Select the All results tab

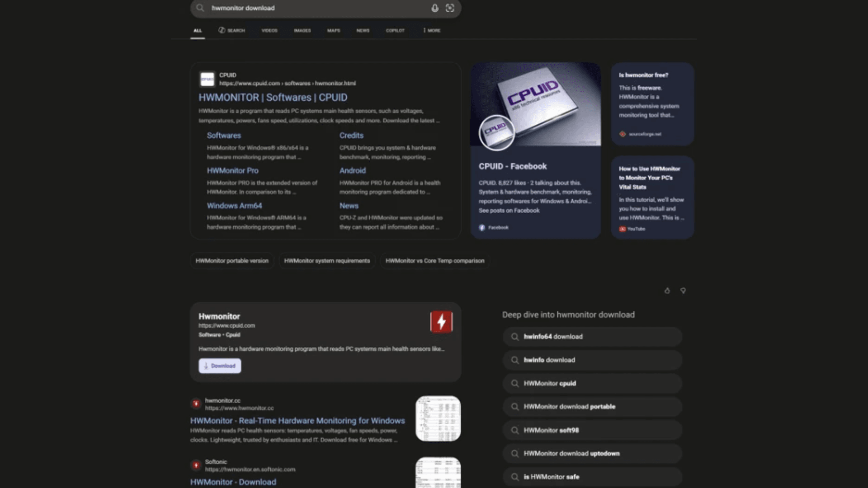[198, 31]
